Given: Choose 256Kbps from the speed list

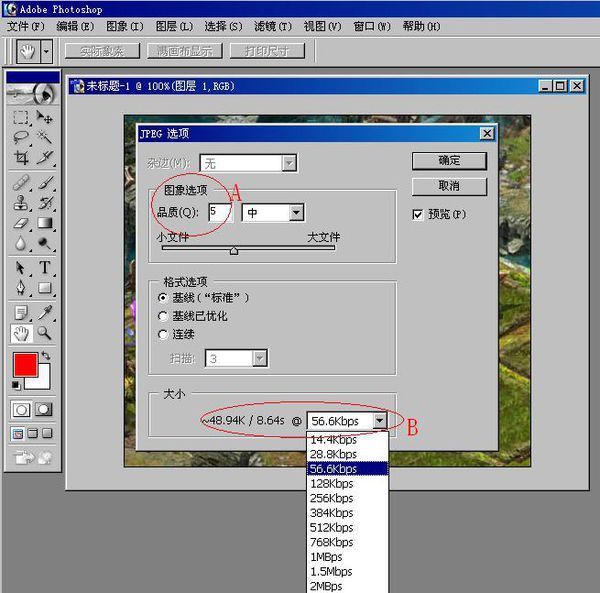Looking at the screenshot, I should [x=347, y=498].
